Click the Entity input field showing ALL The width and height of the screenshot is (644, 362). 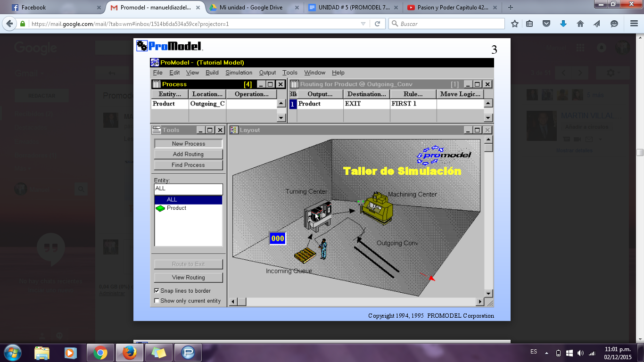188,189
